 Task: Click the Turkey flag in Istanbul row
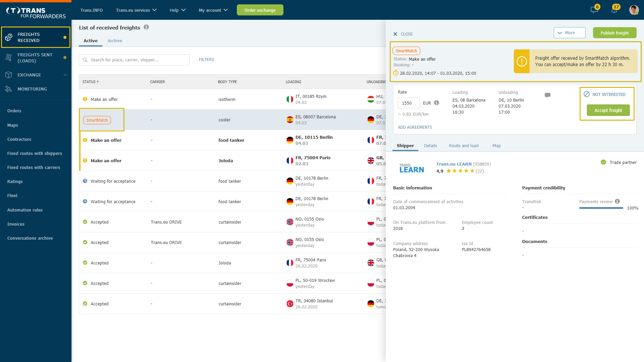point(290,304)
